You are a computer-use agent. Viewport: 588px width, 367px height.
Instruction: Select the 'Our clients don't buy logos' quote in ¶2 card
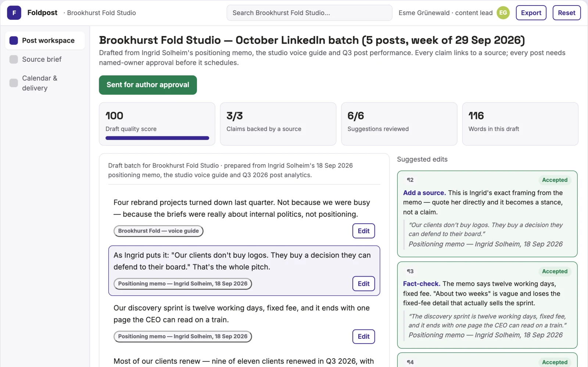coord(485,230)
